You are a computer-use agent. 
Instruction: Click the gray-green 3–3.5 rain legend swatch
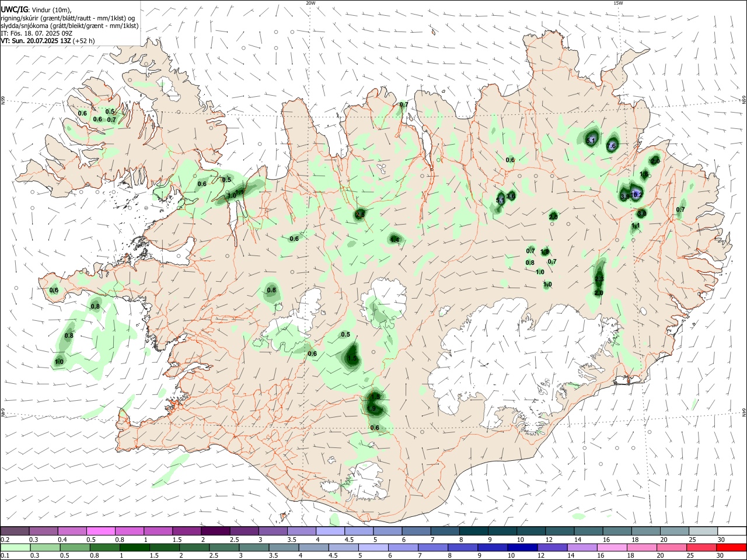coord(254,547)
